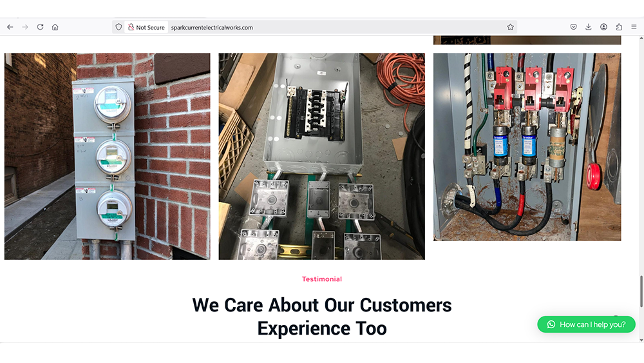Bookmark this page with the star
The image size is (644, 363).
pyautogui.click(x=510, y=27)
